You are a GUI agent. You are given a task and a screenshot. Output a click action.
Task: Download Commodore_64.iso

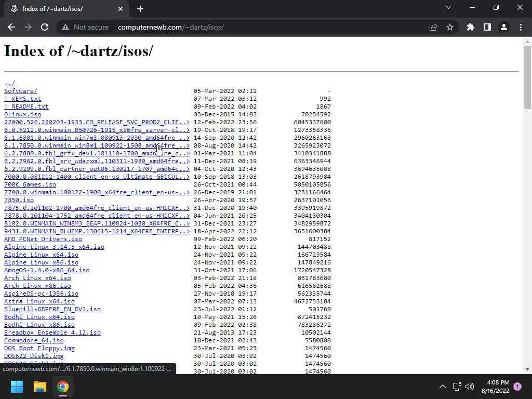coord(34,341)
